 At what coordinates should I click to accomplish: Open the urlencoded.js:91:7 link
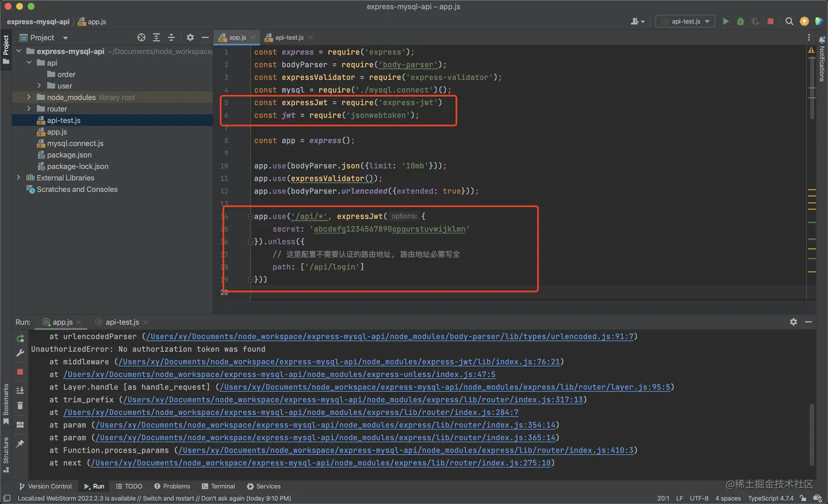pos(389,337)
